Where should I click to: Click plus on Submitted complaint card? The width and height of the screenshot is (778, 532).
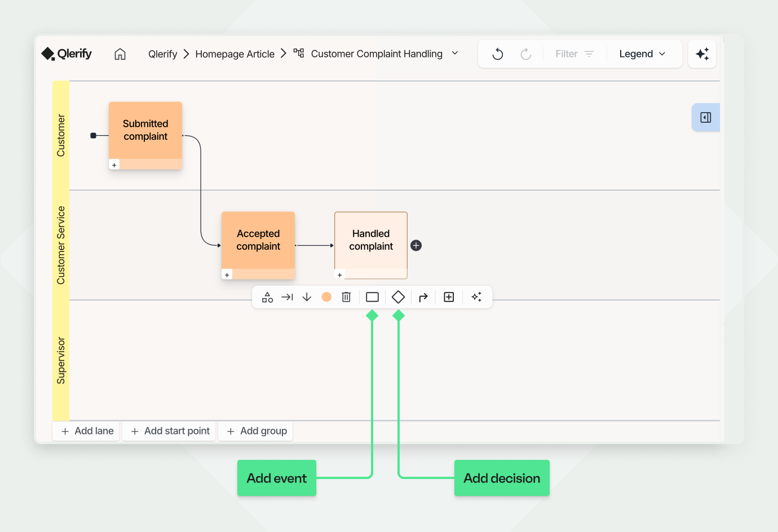coord(114,165)
